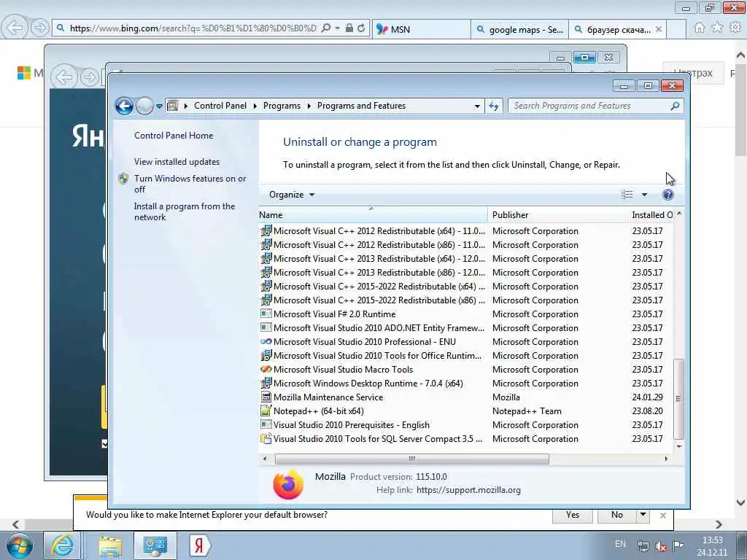Open the dropdown arrow beside the No button
The image size is (747, 560).
point(643,515)
